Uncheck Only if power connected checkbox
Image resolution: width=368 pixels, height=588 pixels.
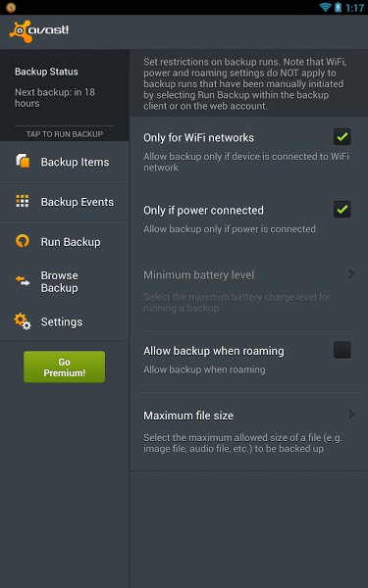pyautogui.click(x=342, y=210)
